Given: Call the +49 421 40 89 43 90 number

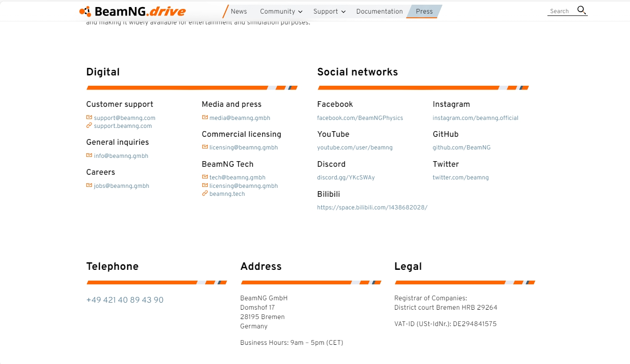Looking at the screenshot, I should 125,300.
